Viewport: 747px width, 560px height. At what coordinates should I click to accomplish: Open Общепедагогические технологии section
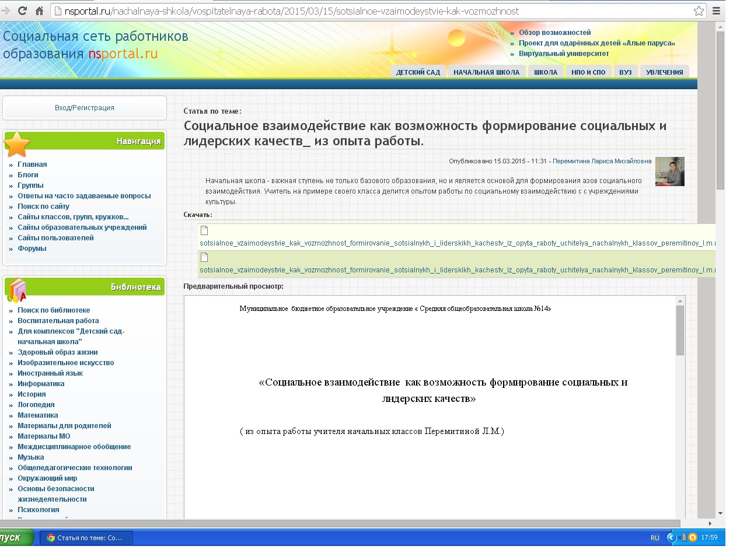pyautogui.click(x=75, y=468)
